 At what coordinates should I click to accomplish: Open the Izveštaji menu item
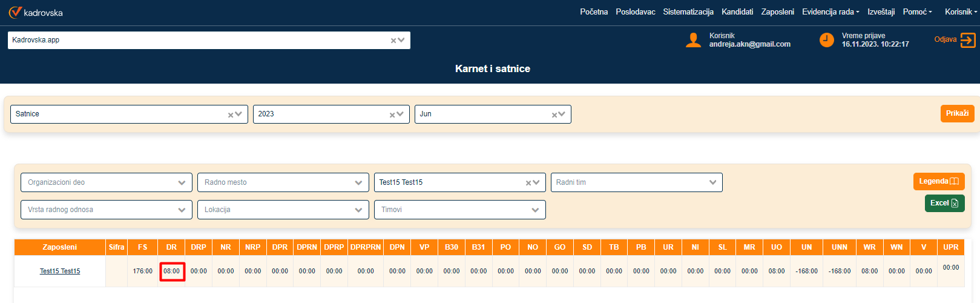tap(881, 12)
